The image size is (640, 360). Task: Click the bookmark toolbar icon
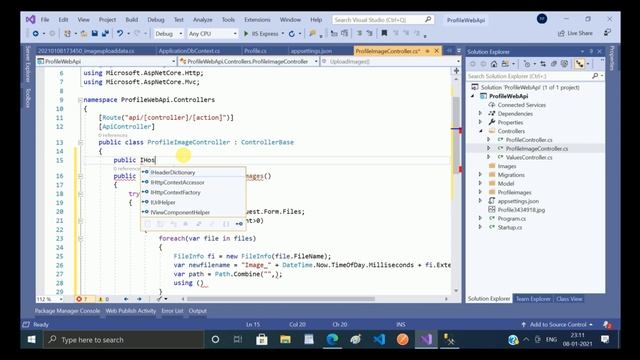pos(384,33)
